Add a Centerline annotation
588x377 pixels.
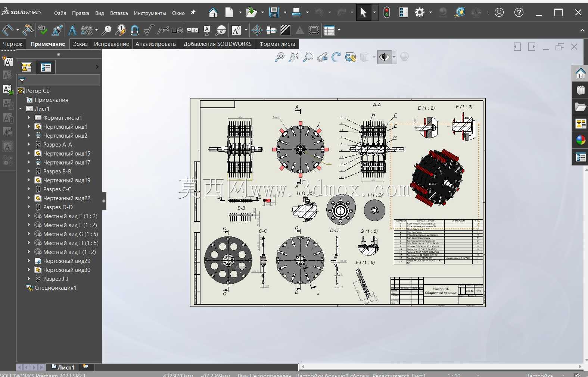tap(271, 30)
